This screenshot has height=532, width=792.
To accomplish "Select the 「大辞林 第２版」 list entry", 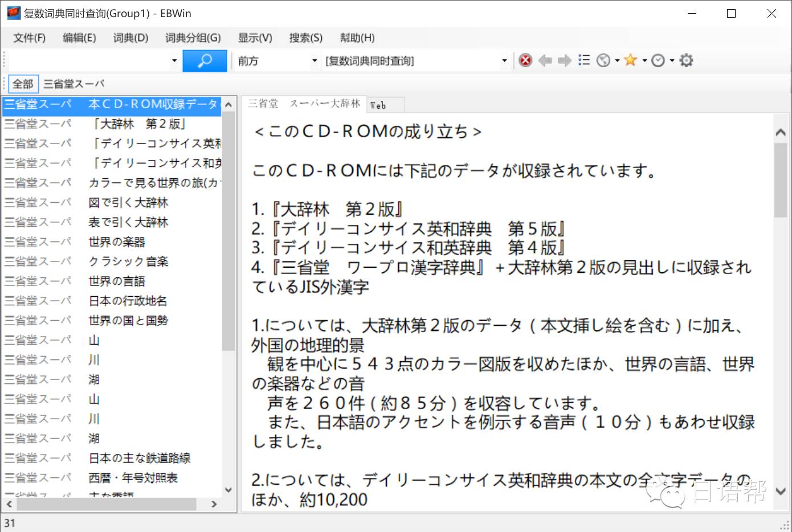I will click(112, 124).
